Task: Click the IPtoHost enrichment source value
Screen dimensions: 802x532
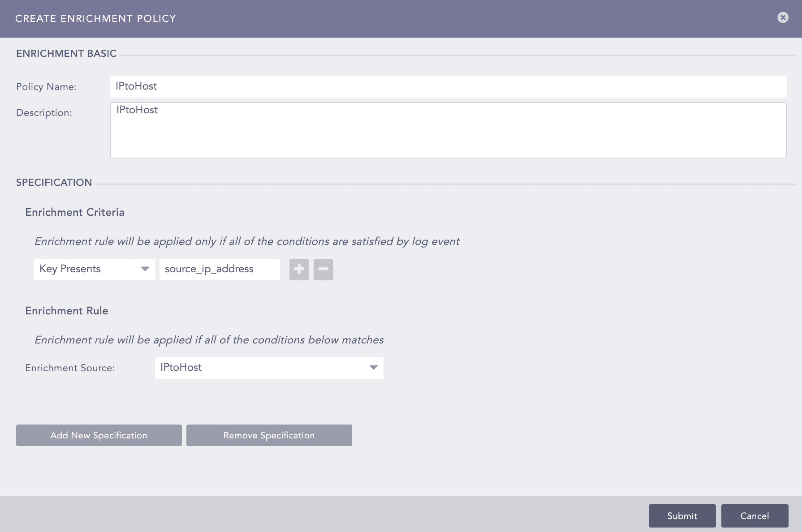Action: (x=181, y=368)
